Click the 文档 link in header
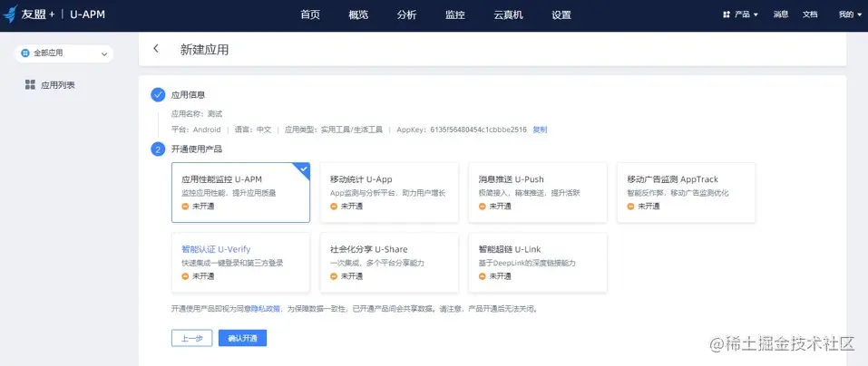Image resolution: width=868 pixels, height=366 pixels. coord(810,14)
